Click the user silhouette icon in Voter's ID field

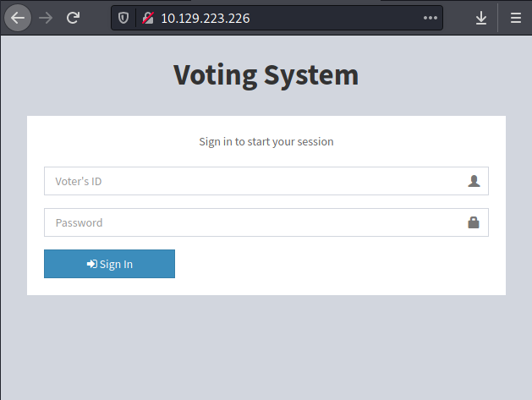474,181
